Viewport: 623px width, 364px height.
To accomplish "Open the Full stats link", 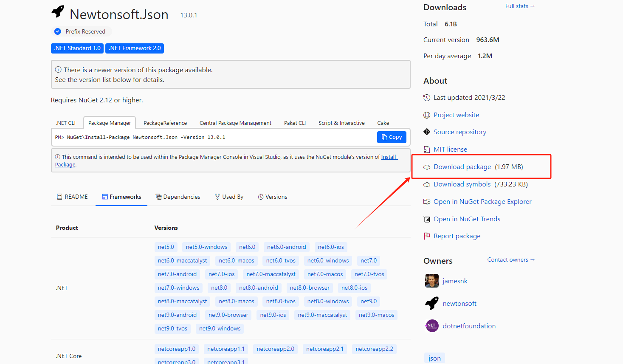I will 520,6.
